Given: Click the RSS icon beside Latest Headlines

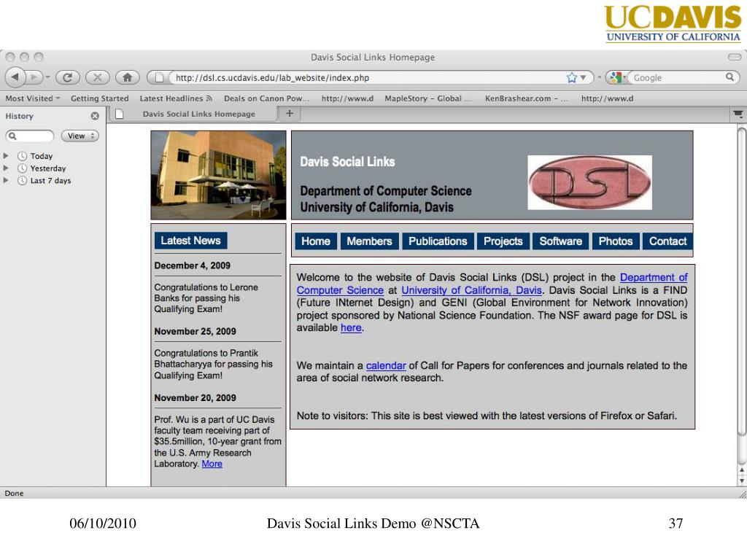Looking at the screenshot, I should click(209, 98).
